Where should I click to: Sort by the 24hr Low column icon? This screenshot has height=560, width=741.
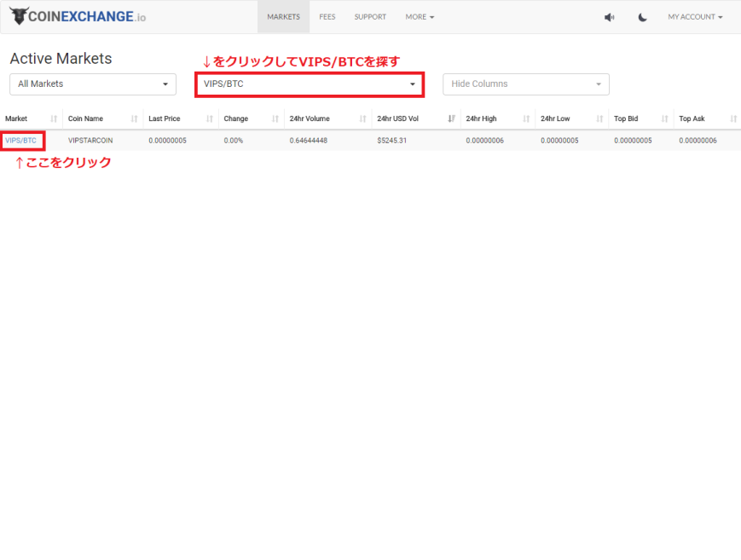click(599, 118)
